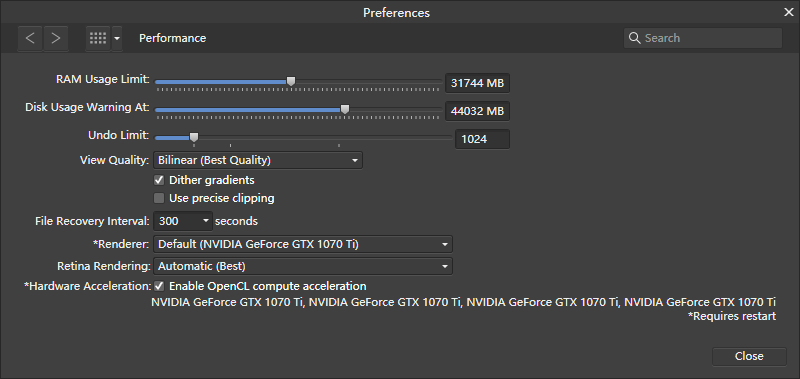Screen dimensions: 800x379
Task: Show all preference categories grid icon
Action: (x=98, y=38)
